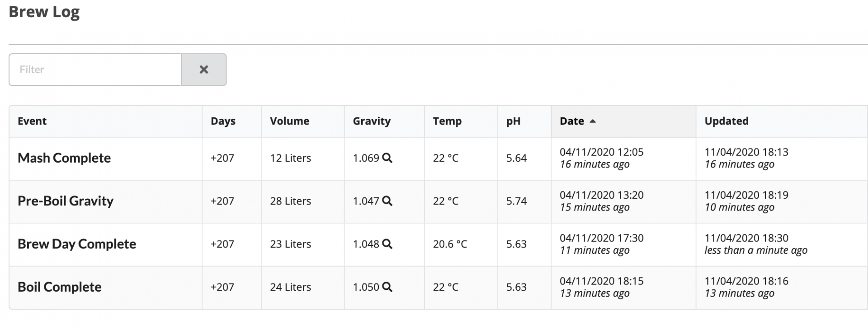Click the Date column sort arrow
868x326 pixels.
tap(593, 121)
